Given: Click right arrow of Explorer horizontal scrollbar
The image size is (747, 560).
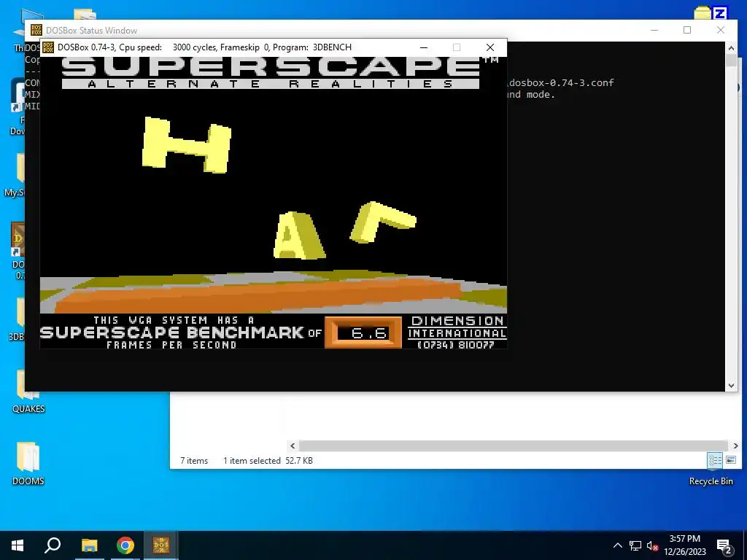Looking at the screenshot, I should coord(735,446).
